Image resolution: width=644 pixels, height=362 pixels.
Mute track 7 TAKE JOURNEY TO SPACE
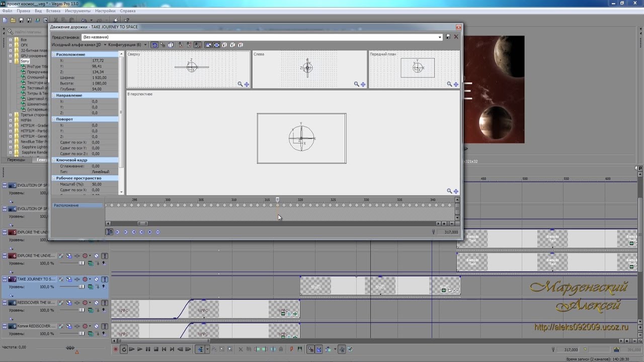click(x=96, y=279)
